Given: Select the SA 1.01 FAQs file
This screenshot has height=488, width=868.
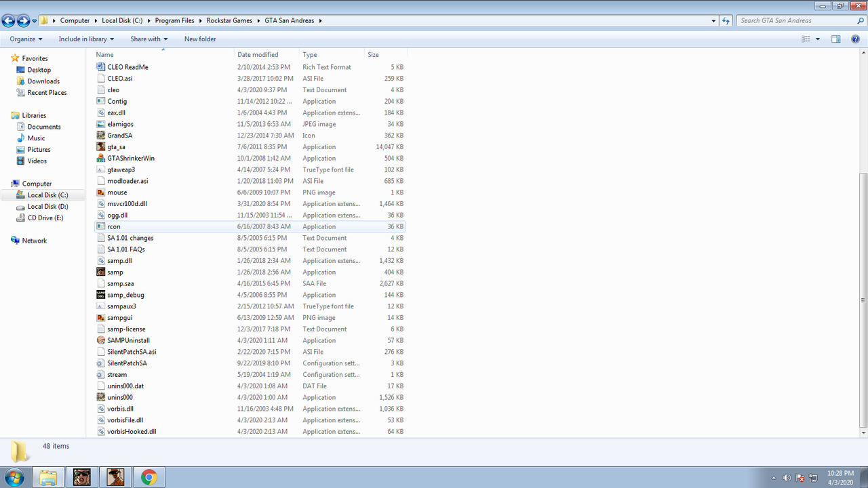Looking at the screenshot, I should click(x=126, y=249).
